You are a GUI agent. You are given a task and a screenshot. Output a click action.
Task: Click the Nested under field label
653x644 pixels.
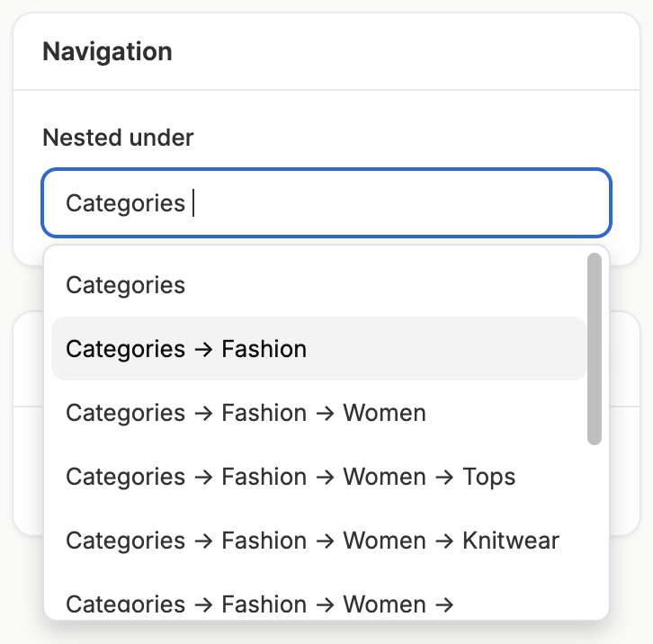click(118, 138)
